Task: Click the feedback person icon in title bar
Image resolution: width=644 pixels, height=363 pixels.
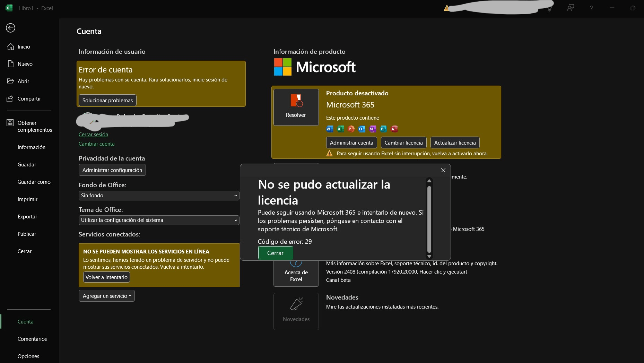Action: pyautogui.click(x=571, y=8)
